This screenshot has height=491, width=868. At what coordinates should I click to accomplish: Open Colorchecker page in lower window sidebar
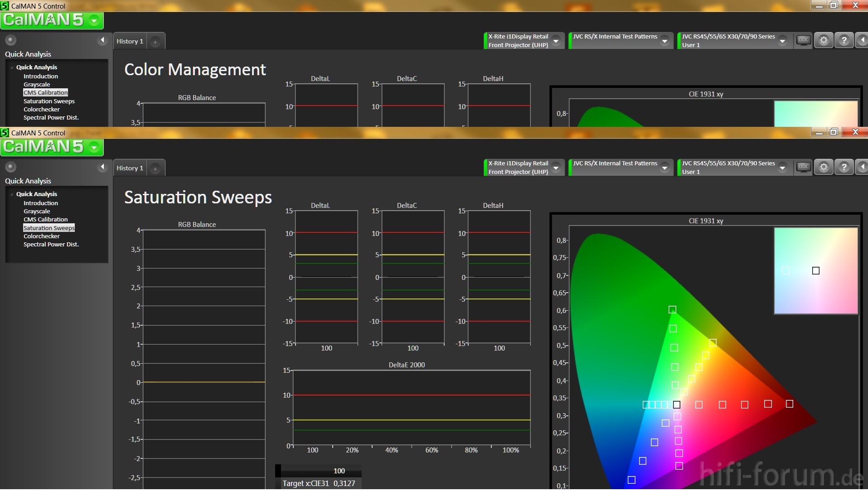[x=41, y=236]
